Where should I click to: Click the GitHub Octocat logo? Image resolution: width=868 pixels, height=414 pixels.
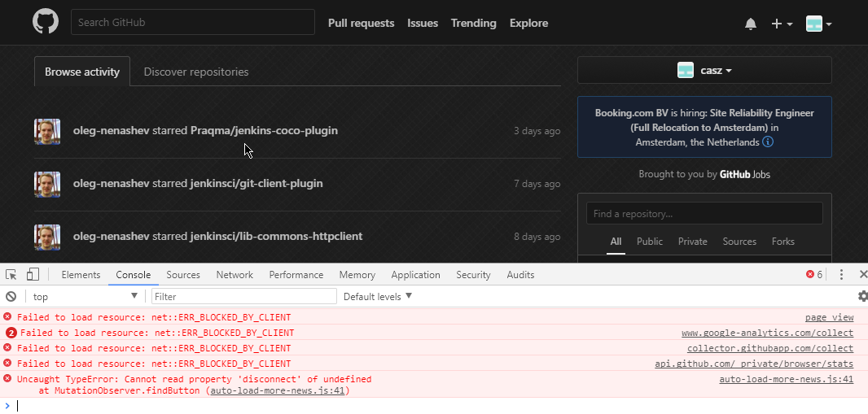[x=46, y=22]
